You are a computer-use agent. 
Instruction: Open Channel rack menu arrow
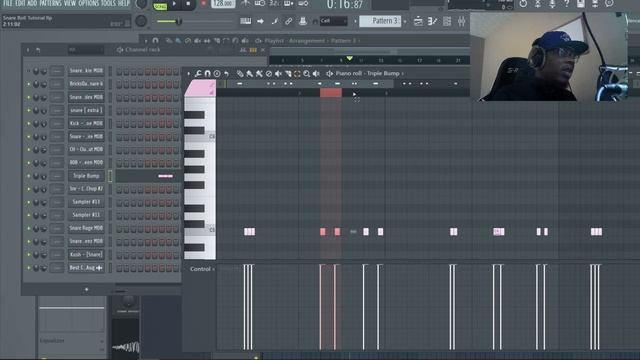(28, 50)
